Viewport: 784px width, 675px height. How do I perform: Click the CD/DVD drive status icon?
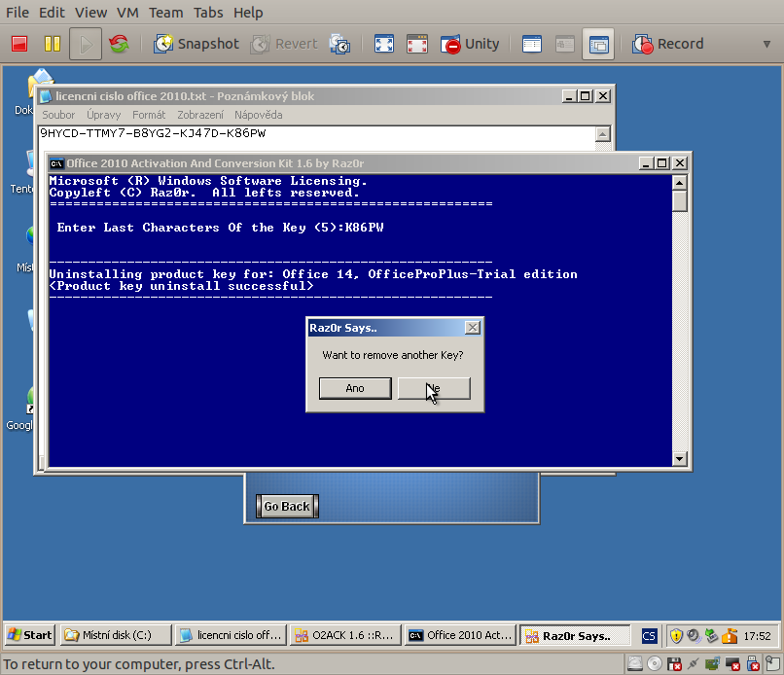pyautogui.click(x=655, y=663)
